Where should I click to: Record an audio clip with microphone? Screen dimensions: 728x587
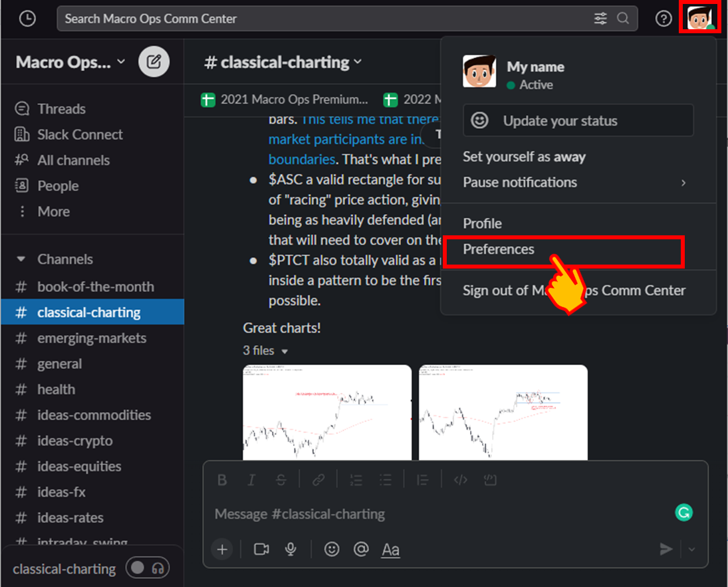point(291,549)
